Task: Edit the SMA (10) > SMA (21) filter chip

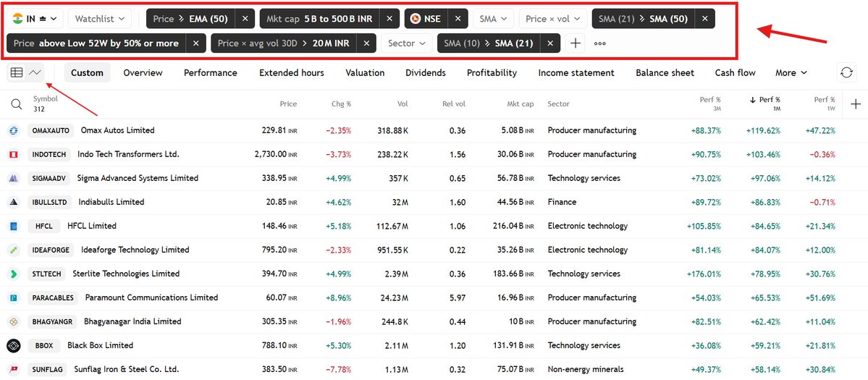Action: 488,43
